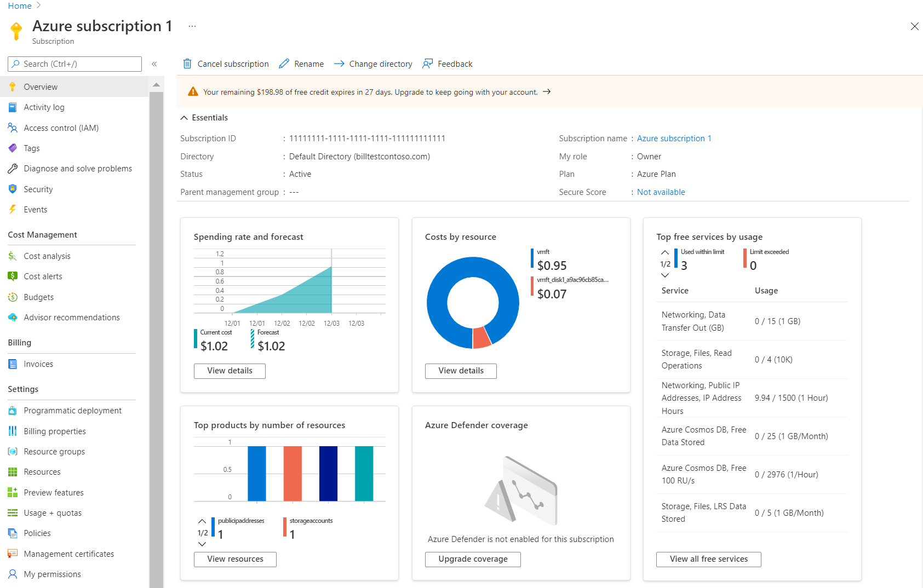Collapse the sidebar with the double-chevron toggle
Image resolution: width=923 pixels, height=588 pixels.
(x=154, y=64)
